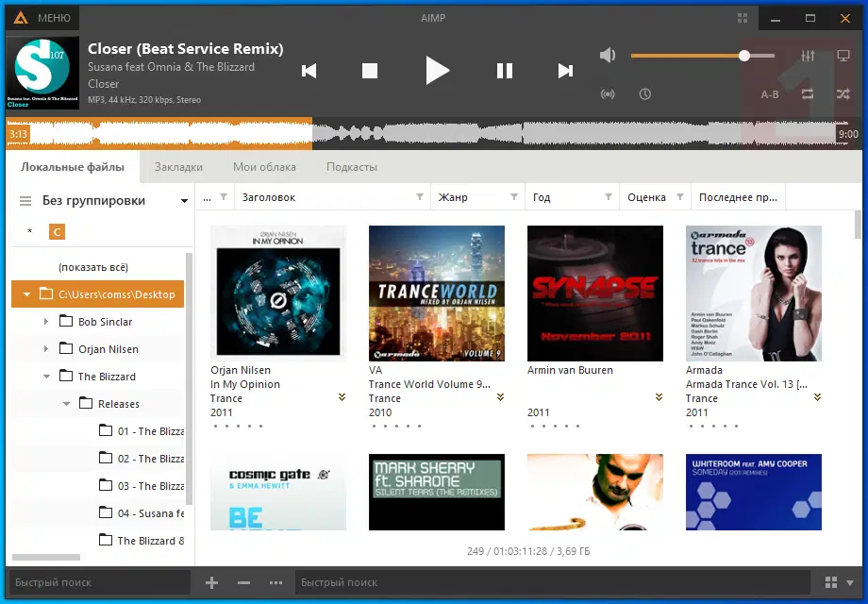Open the visualization screen icon
The width and height of the screenshot is (868, 604).
point(843,56)
